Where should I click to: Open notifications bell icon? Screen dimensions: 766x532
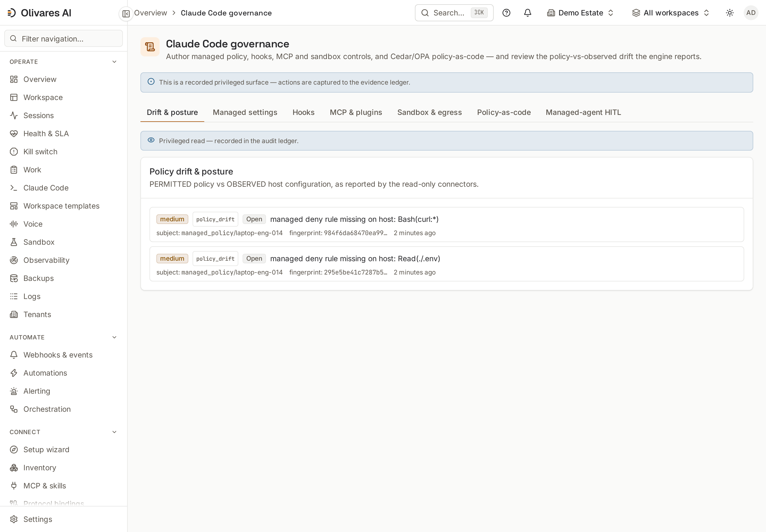click(x=527, y=13)
